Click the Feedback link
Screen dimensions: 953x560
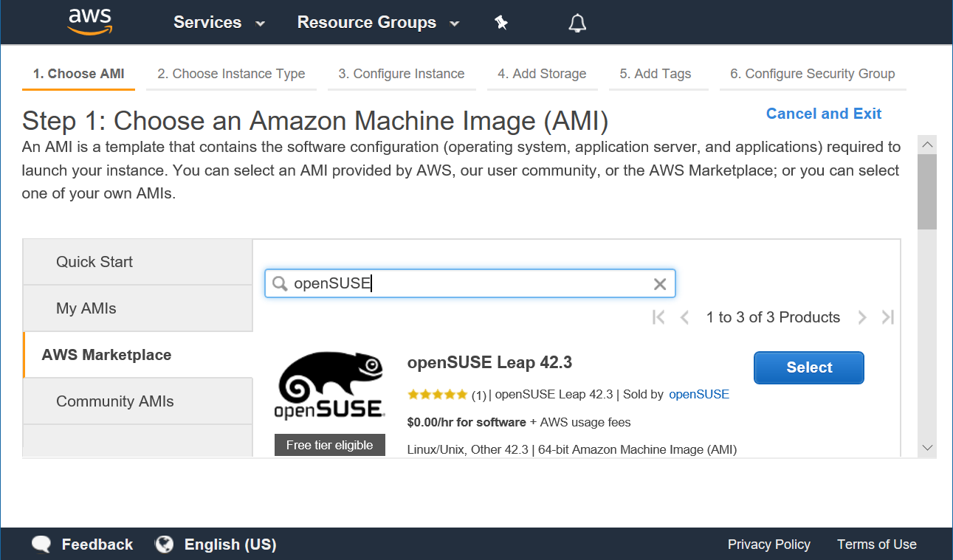(x=97, y=545)
